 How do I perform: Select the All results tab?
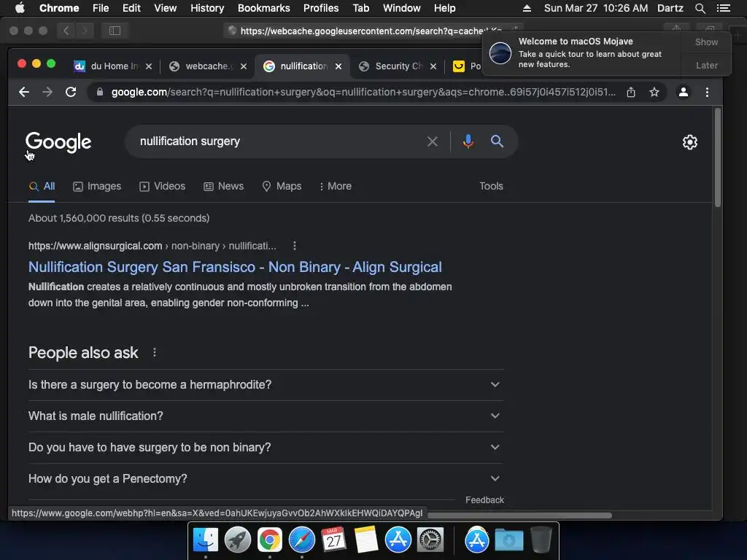coord(42,186)
